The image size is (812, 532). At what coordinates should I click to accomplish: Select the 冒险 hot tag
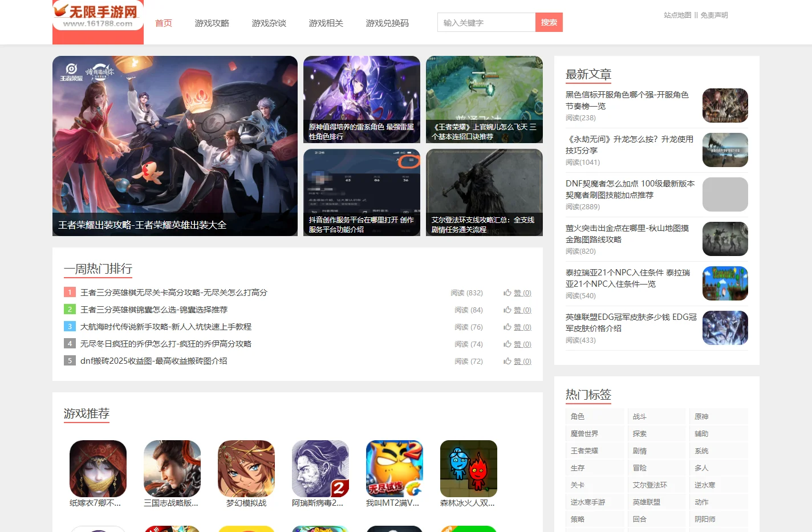click(657, 468)
